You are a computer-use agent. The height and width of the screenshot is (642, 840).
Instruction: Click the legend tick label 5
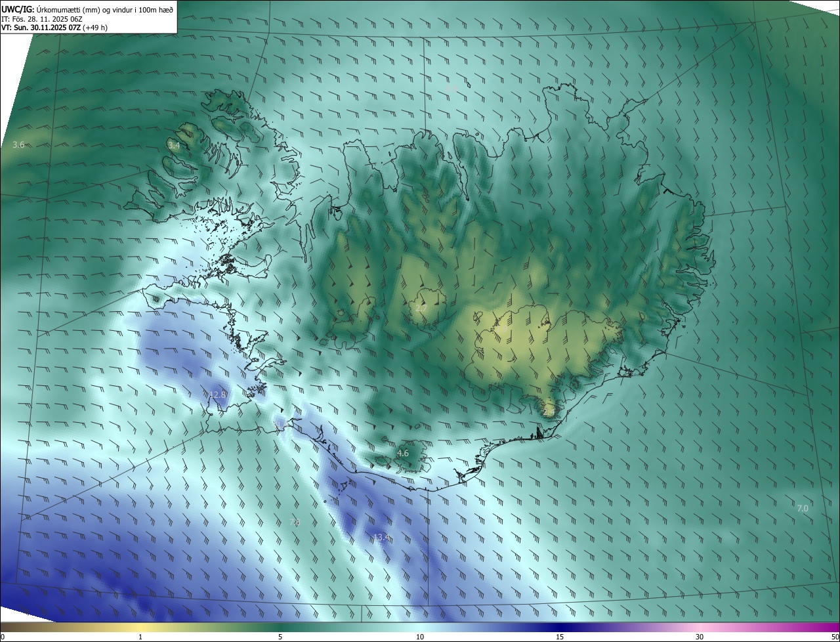point(280,637)
